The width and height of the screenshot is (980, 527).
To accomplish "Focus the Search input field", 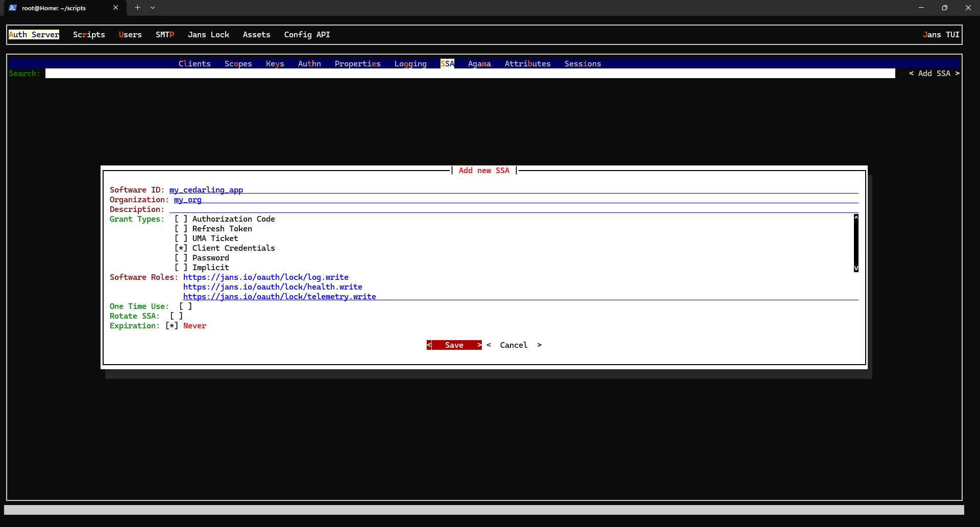I will point(470,74).
